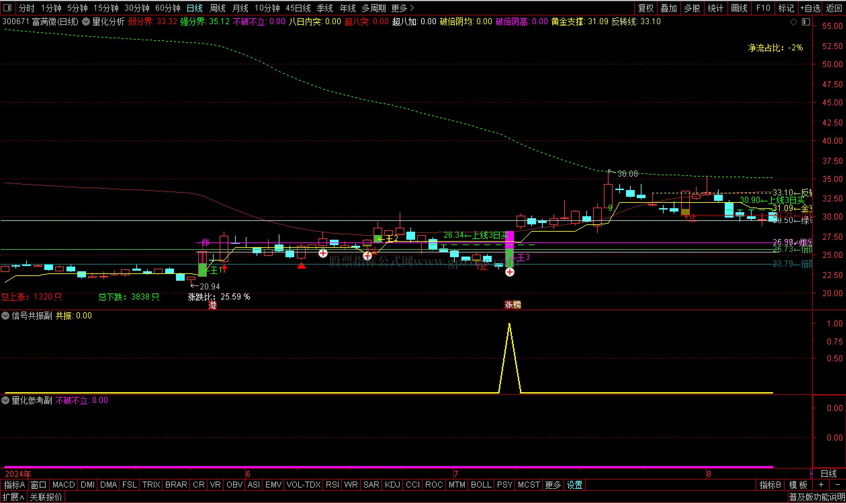Switch to 分时 chart

pos(26,8)
